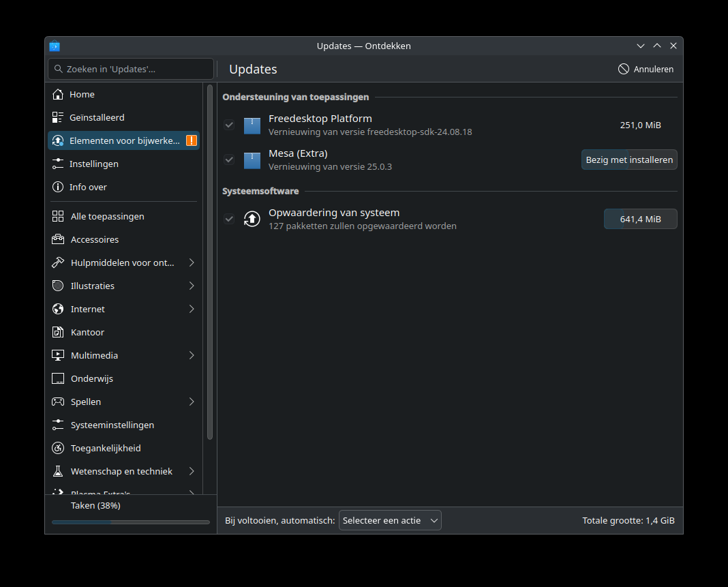Click the orange update warning badge
728x587 pixels.
coord(192,140)
